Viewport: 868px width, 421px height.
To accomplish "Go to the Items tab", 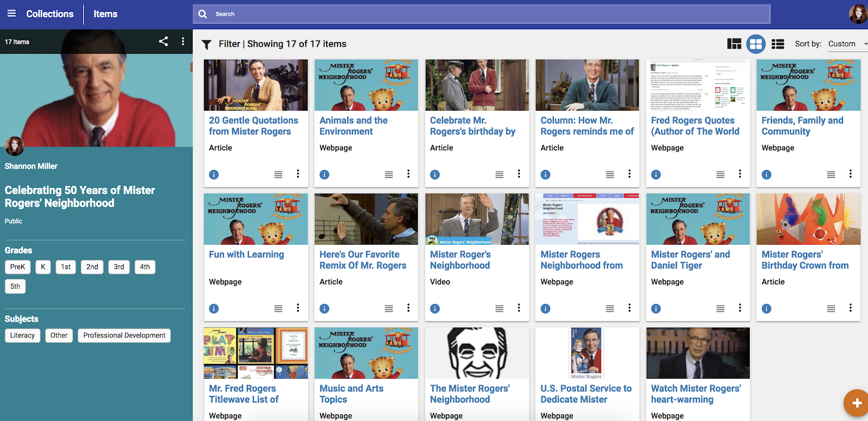I will [105, 14].
